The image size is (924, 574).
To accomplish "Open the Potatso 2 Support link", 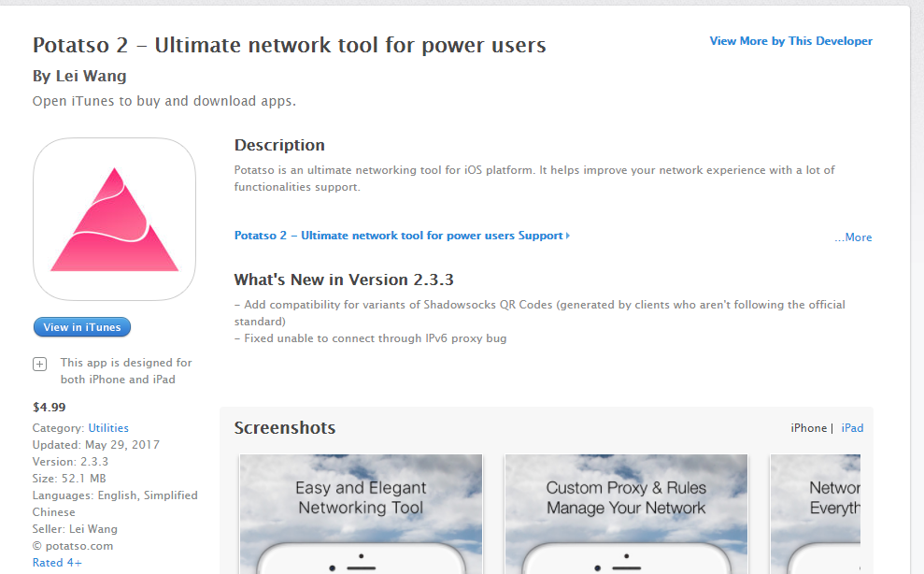I will [401, 236].
